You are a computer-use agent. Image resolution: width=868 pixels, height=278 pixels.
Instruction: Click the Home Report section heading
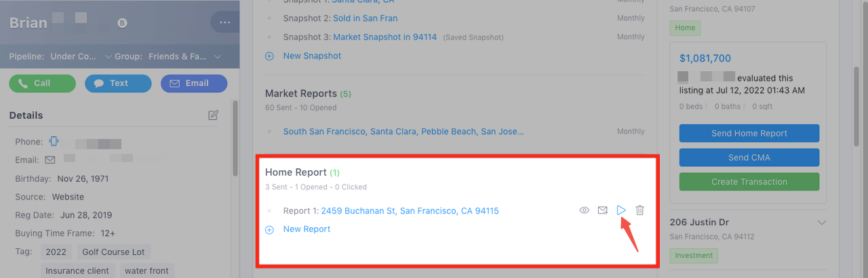296,172
